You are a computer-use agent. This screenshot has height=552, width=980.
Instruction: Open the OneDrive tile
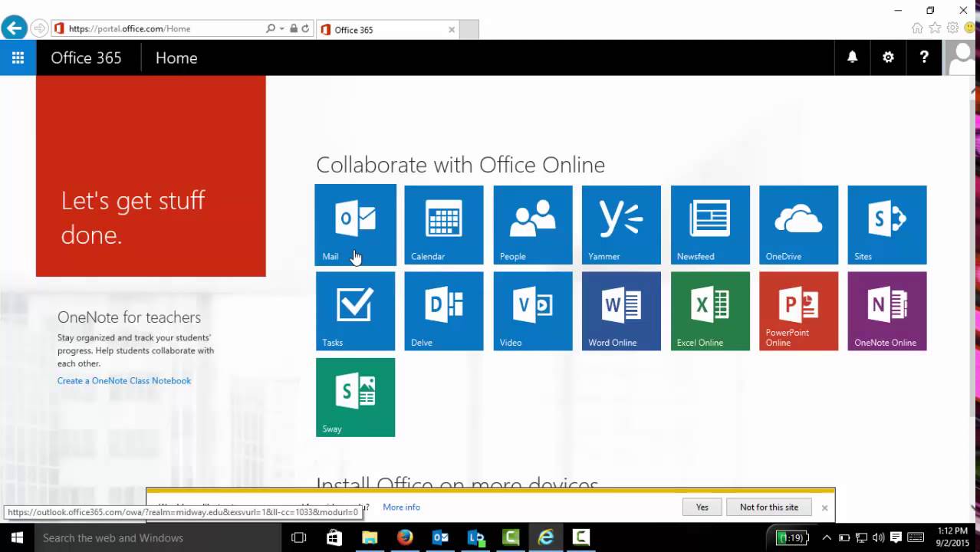(x=799, y=225)
